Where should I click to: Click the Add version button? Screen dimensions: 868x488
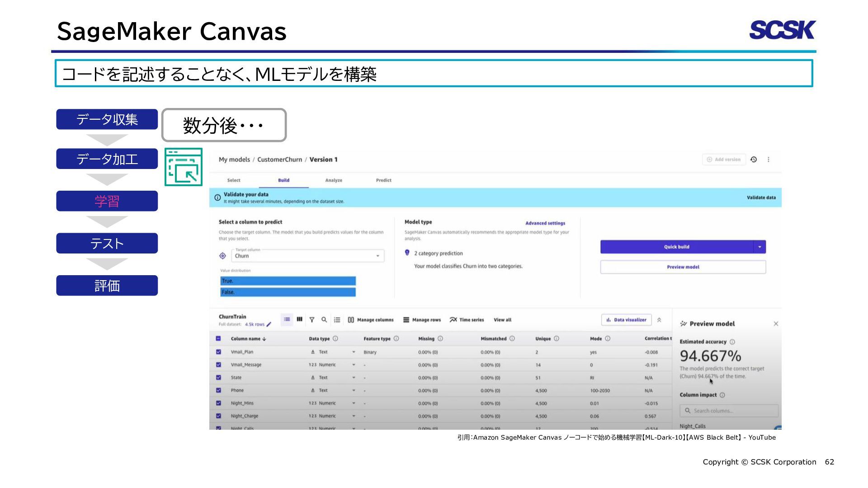724,160
